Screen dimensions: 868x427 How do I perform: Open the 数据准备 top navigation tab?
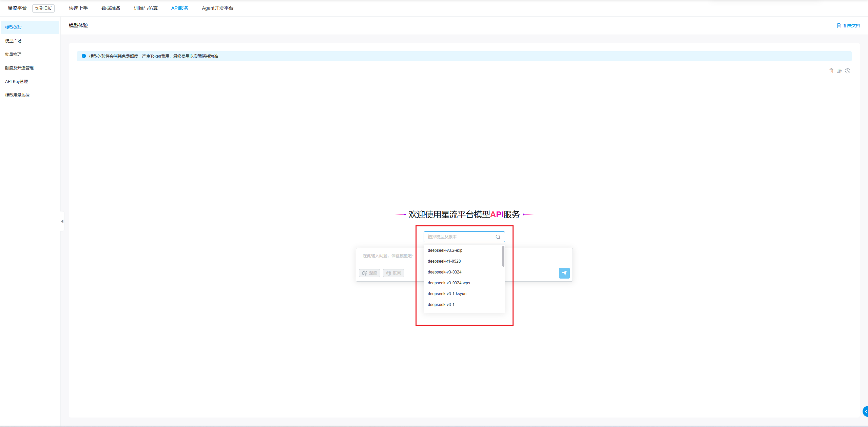point(111,8)
